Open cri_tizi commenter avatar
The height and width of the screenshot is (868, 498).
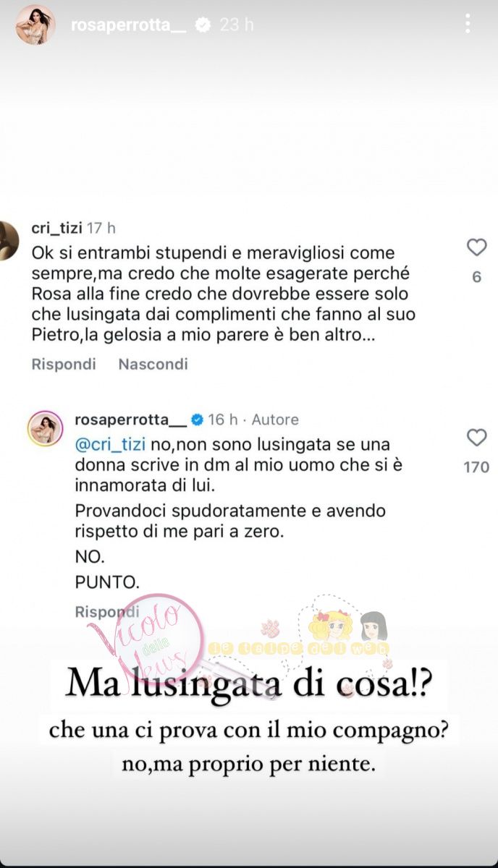tap(9, 241)
